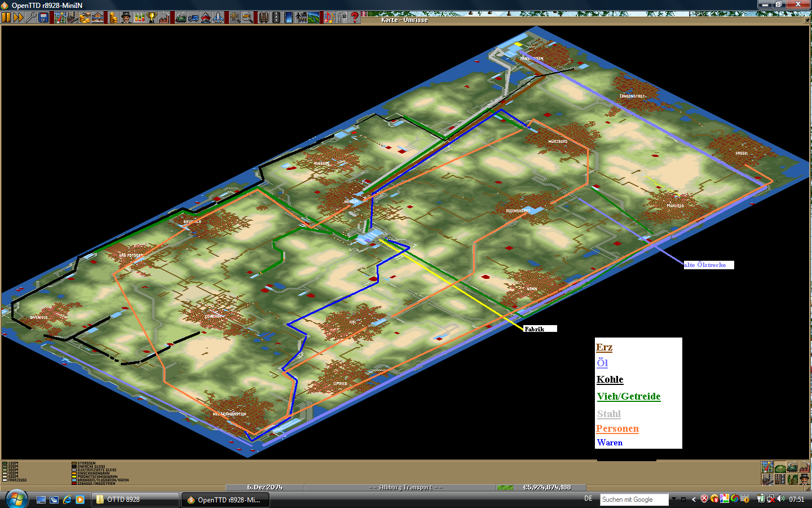Show industries on the small map
812x508 pixels.
[804, 467]
